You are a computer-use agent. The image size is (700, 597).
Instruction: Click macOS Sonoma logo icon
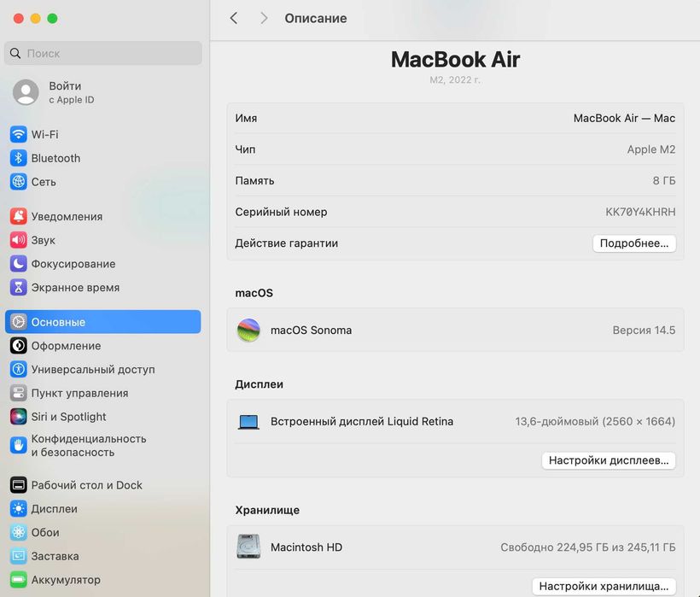(248, 331)
